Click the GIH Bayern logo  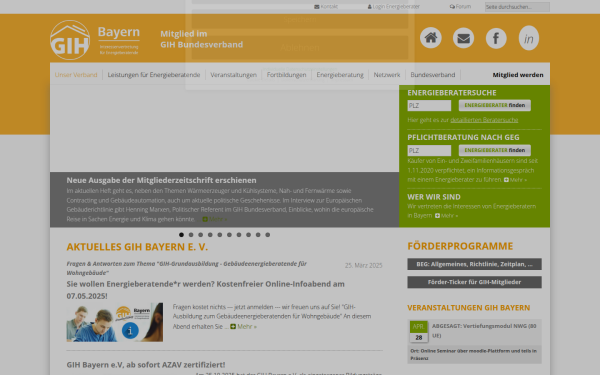(x=95, y=40)
